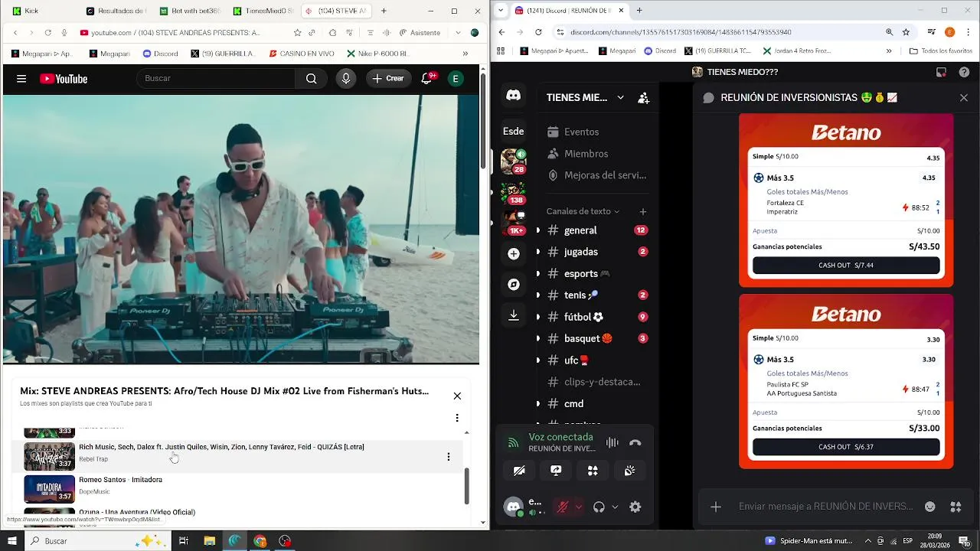Invite members to TIENES MIE... server
The width and height of the screenshot is (980, 551).
pos(643,98)
